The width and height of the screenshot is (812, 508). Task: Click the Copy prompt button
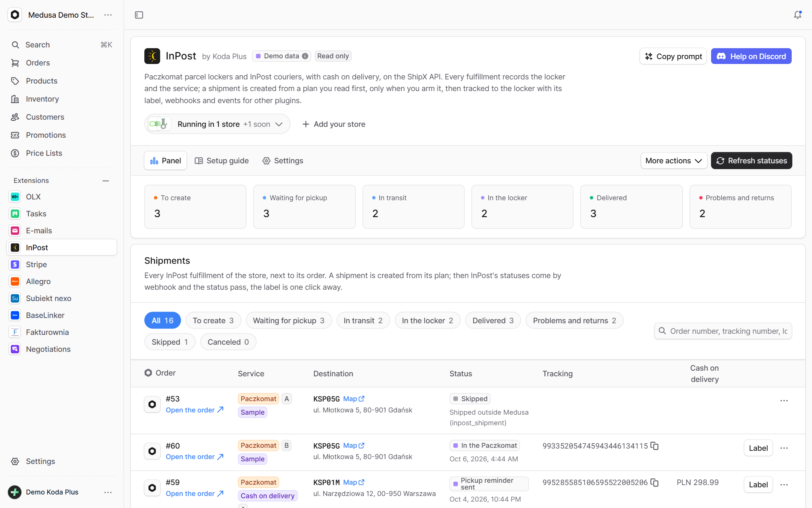tap(673, 56)
